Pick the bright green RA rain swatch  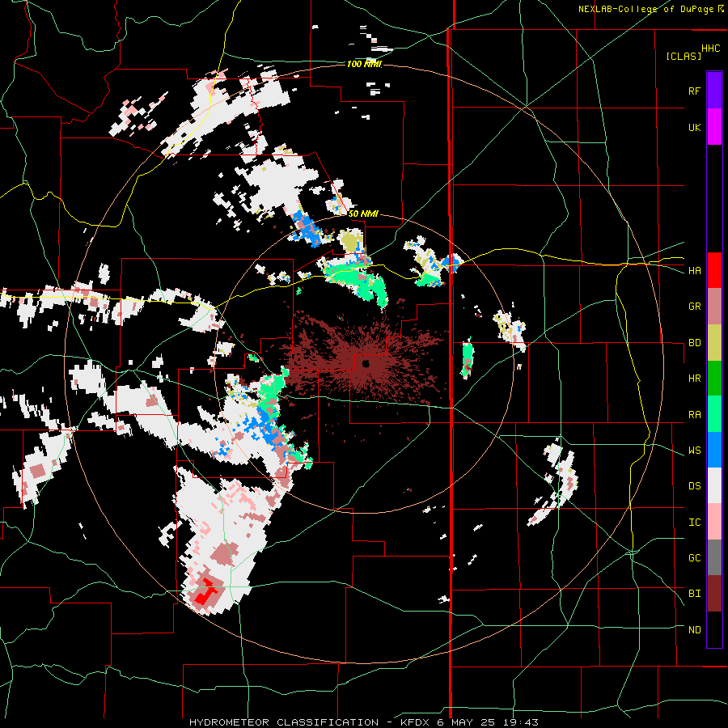(x=714, y=414)
